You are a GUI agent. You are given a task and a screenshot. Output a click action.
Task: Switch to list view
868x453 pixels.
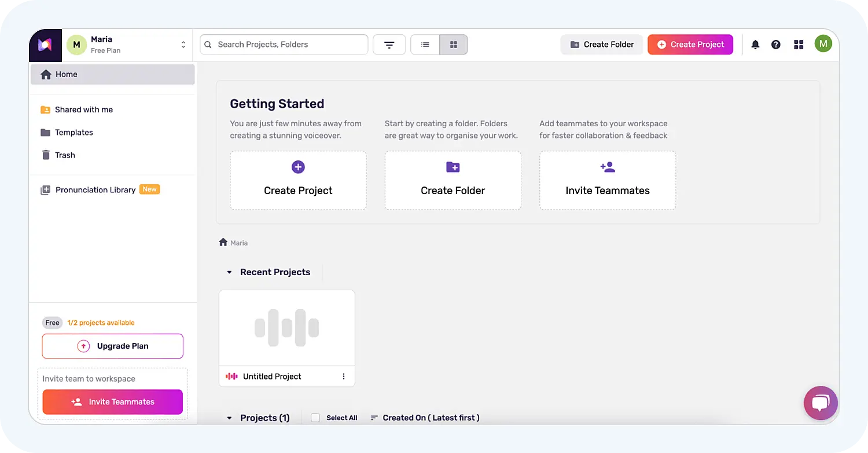(425, 45)
